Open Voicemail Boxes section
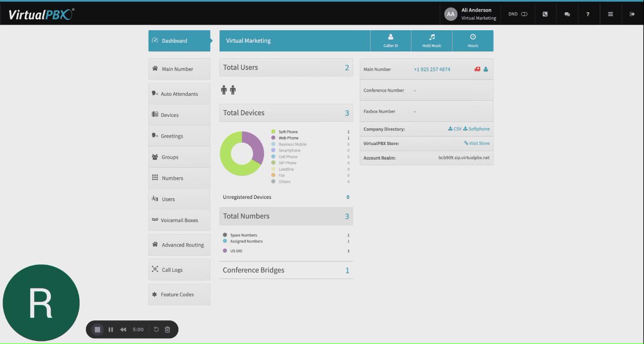Image resolution: width=644 pixels, height=344 pixels. (x=179, y=220)
